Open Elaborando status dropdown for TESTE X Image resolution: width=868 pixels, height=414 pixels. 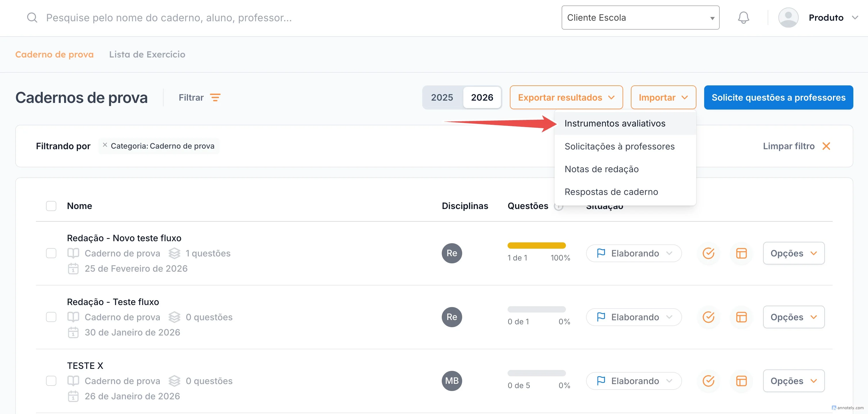[633, 381]
